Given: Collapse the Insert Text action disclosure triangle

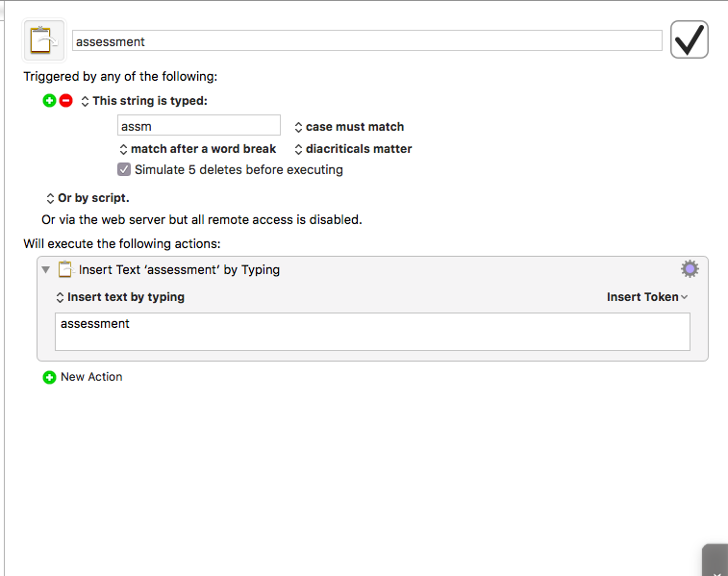Looking at the screenshot, I should point(45,269).
